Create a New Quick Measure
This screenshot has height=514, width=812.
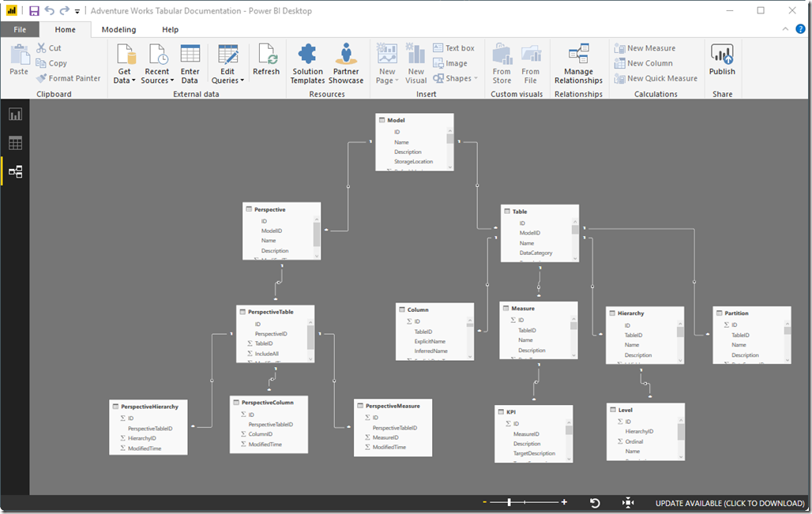click(656, 78)
